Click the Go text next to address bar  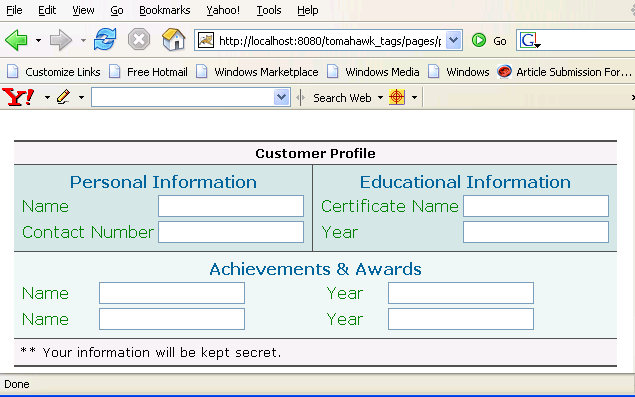pos(500,41)
